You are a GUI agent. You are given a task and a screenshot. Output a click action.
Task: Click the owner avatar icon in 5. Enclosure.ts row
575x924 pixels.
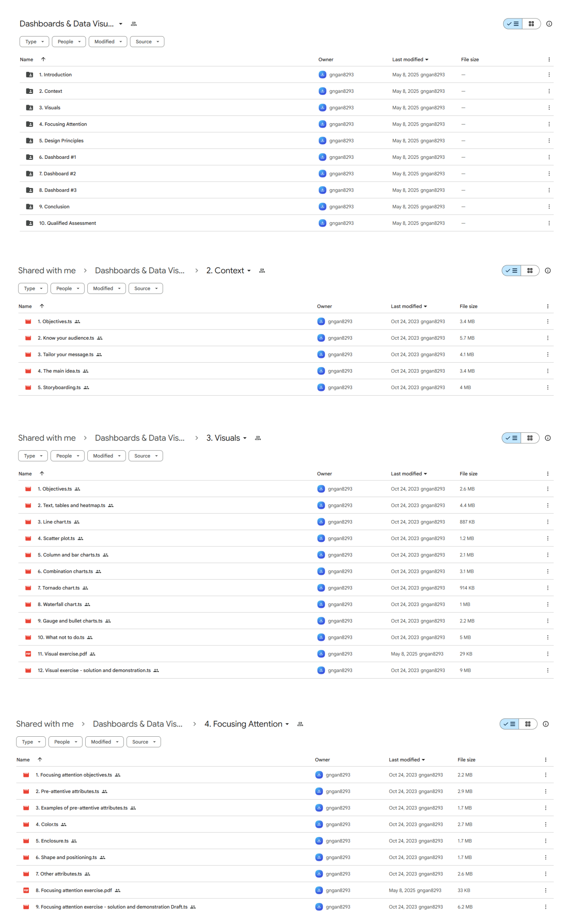tap(319, 841)
